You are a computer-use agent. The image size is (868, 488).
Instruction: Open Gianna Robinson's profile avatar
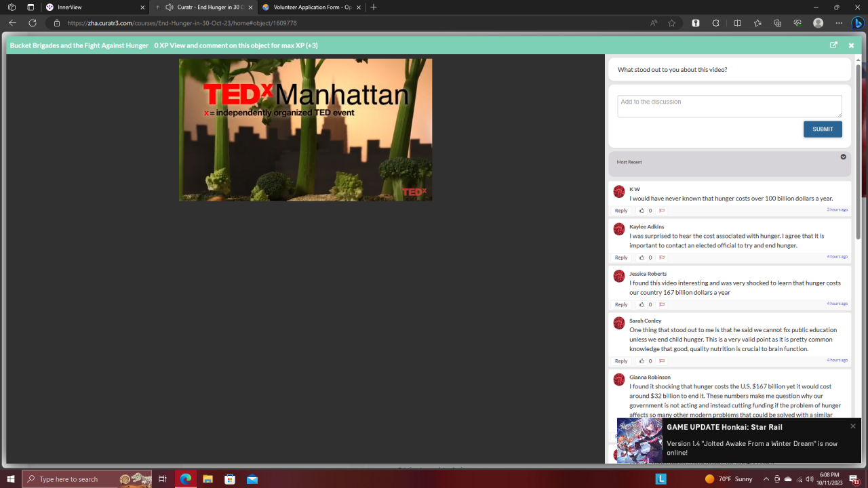[x=619, y=380]
